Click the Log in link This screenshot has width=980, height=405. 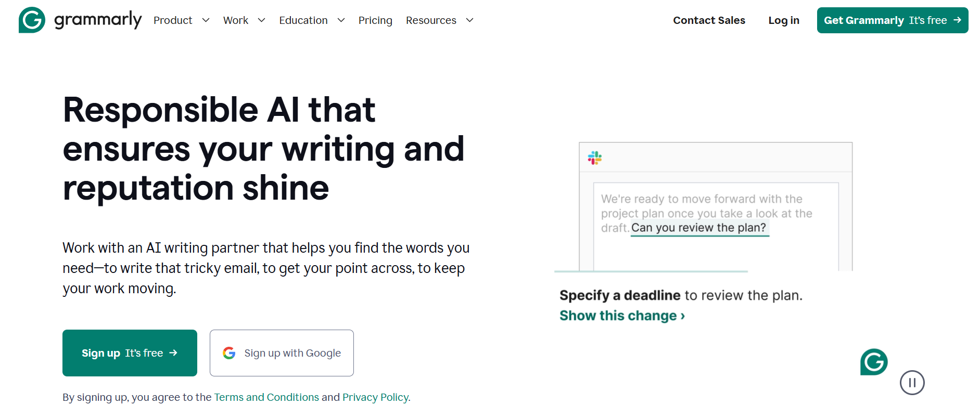[784, 20]
